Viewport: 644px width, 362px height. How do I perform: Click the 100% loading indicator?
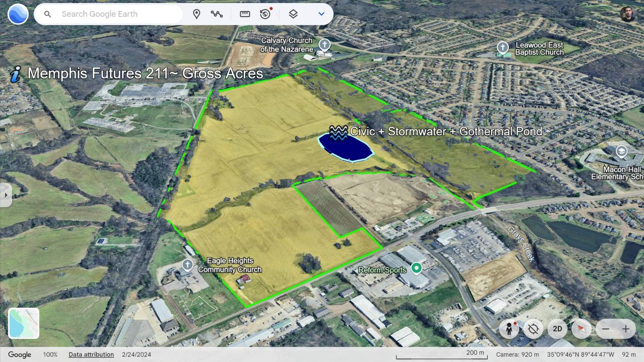(x=50, y=355)
